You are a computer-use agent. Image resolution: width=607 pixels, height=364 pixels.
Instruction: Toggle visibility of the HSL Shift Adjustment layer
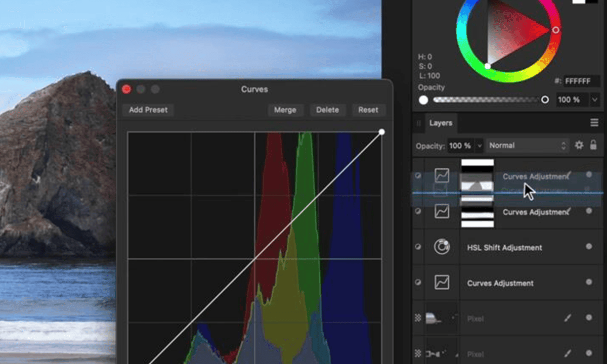(417, 247)
